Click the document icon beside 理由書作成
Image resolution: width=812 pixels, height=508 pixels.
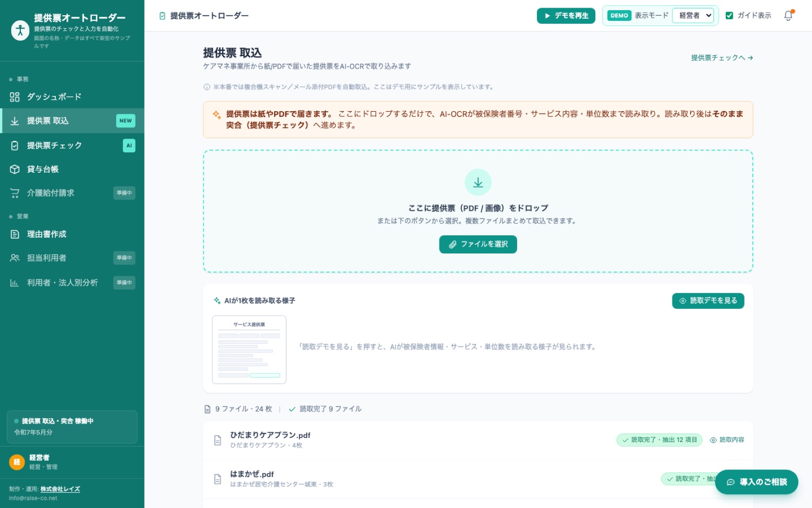pos(15,234)
